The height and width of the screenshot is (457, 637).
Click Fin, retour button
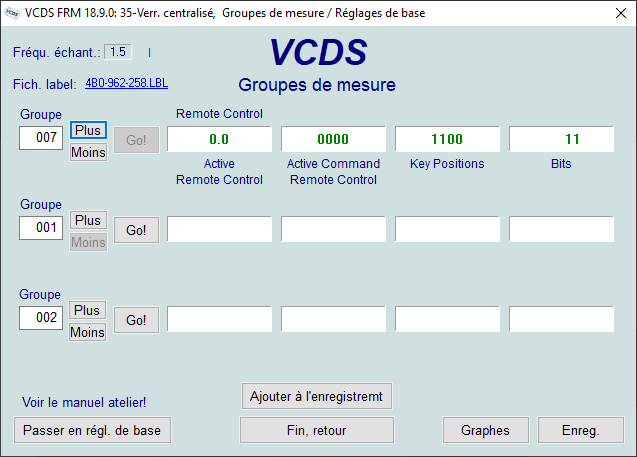tap(316, 430)
